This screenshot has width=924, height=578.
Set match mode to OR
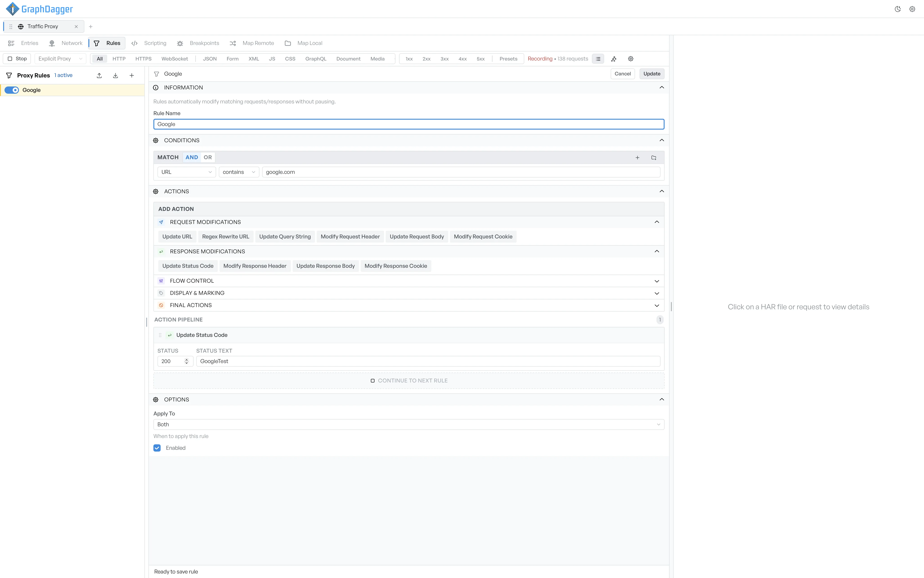(208, 158)
